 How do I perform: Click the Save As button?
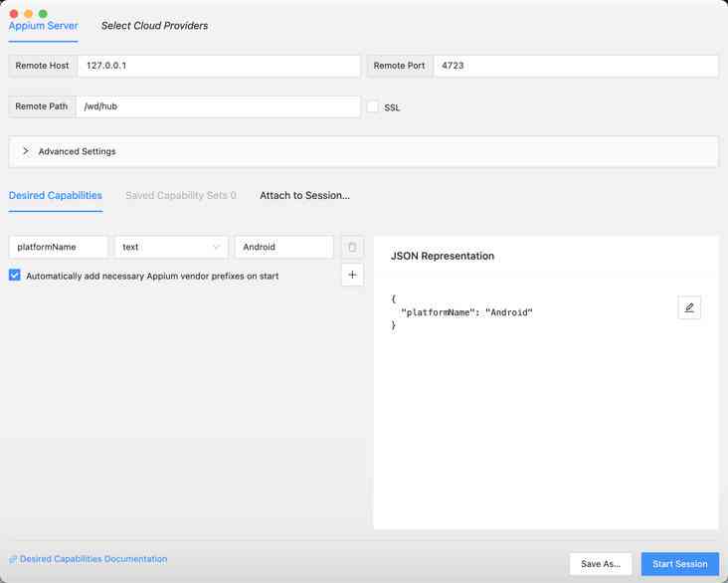(601, 564)
